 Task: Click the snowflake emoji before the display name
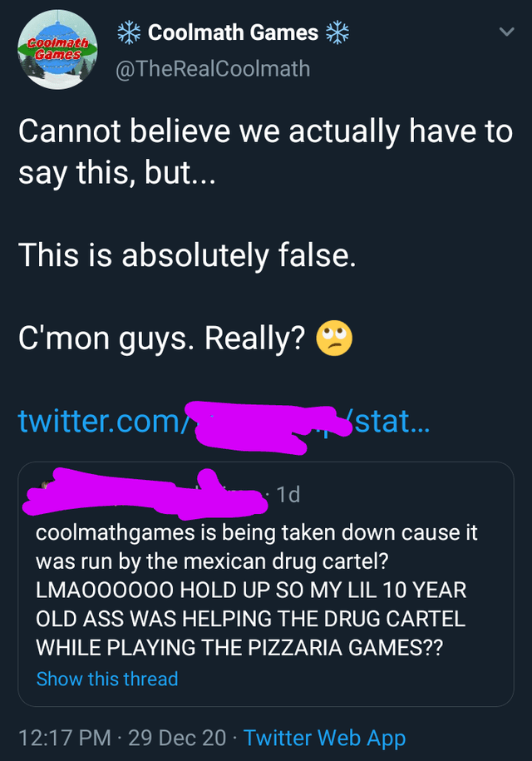(128, 32)
